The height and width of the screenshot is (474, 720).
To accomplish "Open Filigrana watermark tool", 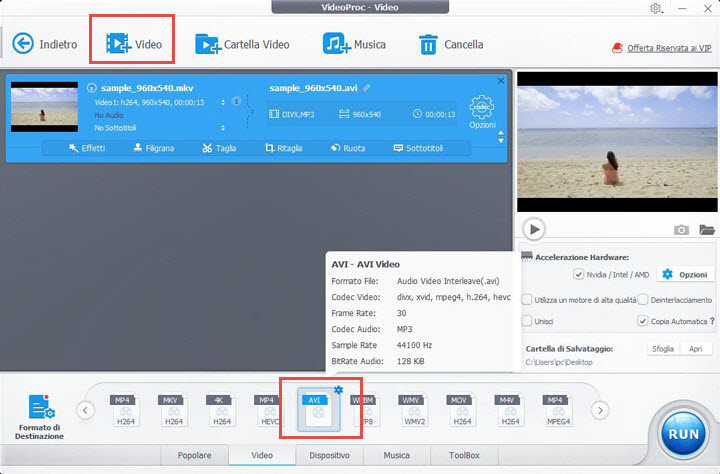I will [x=153, y=148].
